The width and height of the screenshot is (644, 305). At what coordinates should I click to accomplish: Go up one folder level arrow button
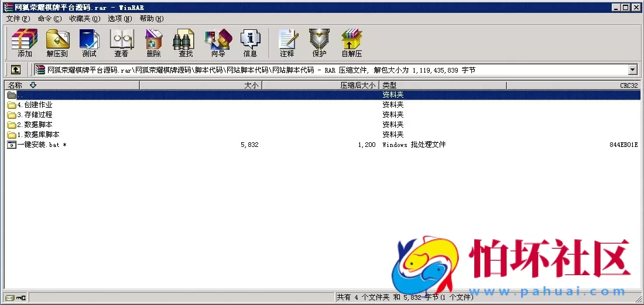(x=16, y=70)
